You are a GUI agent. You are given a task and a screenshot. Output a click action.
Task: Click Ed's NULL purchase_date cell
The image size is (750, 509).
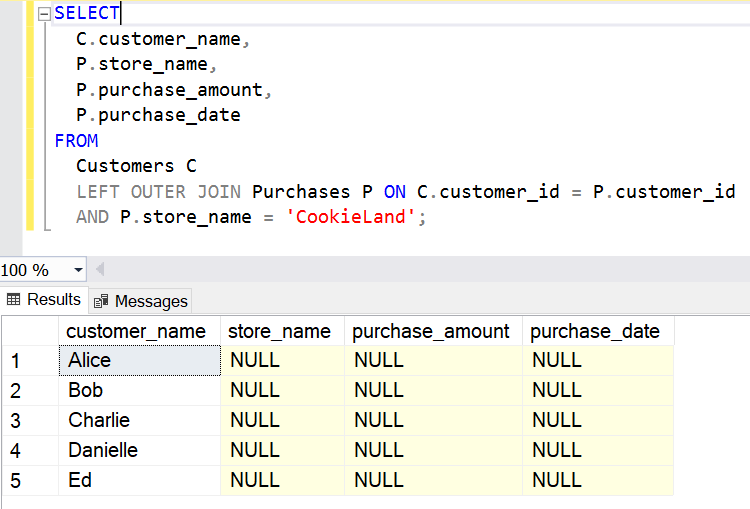coord(596,480)
